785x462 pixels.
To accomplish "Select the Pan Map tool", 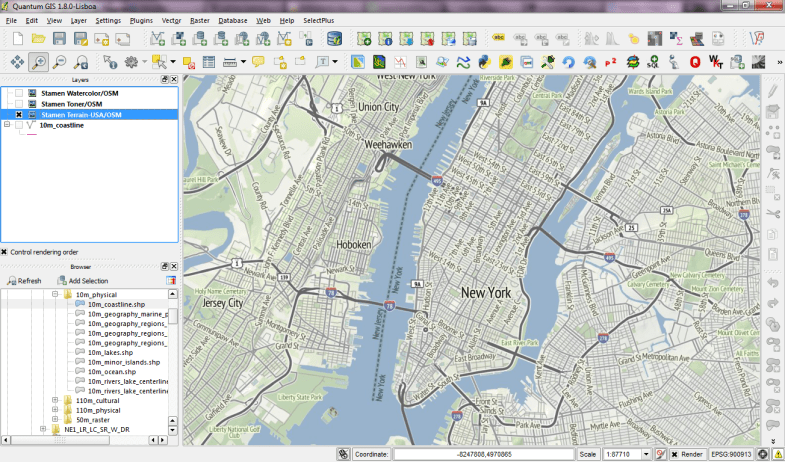I will click(x=17, y=62).
